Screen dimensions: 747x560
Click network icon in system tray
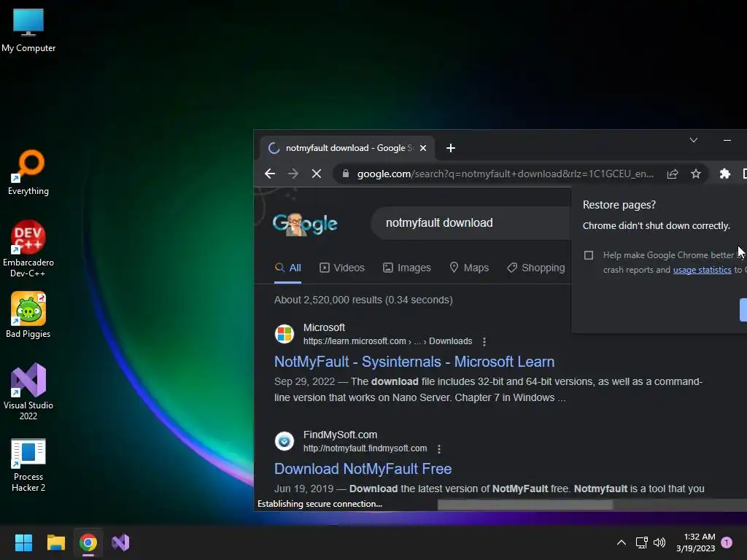click(641, 542)
